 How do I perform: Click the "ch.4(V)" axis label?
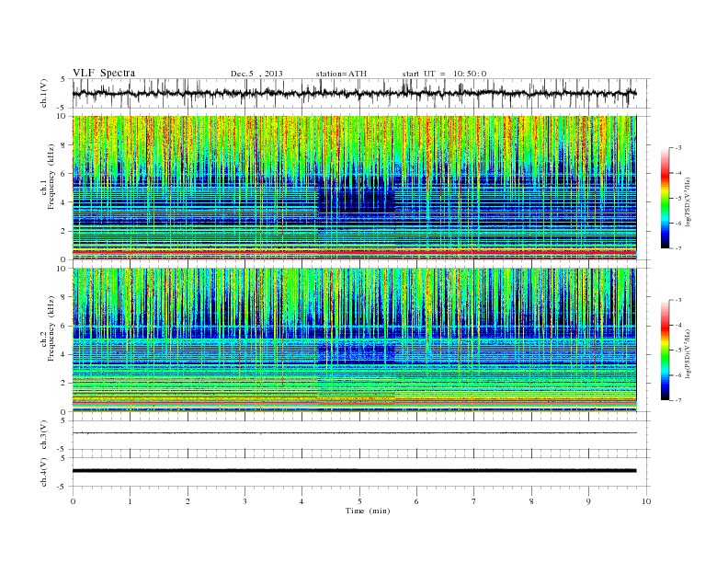pos(44,472)
